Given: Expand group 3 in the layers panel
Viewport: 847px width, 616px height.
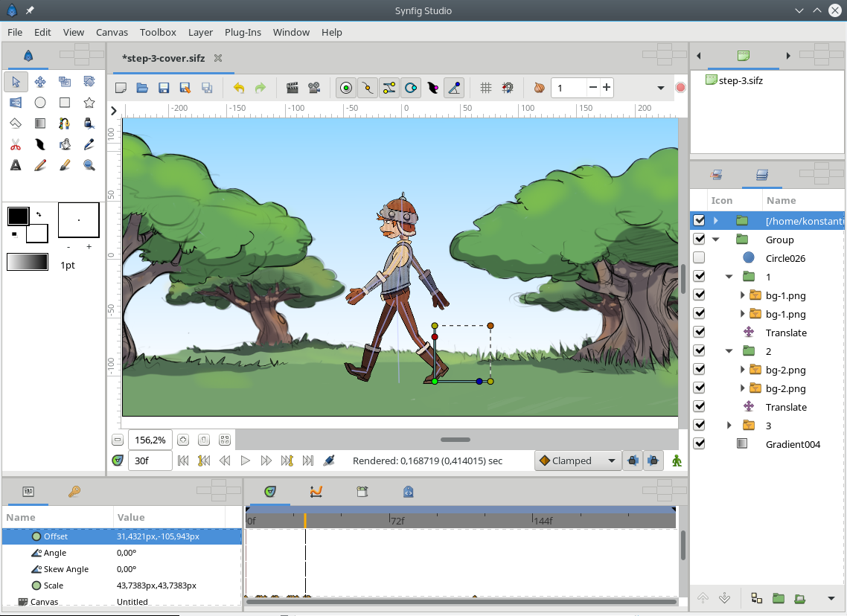Looking at the screenshot, I should pos(729,425).
